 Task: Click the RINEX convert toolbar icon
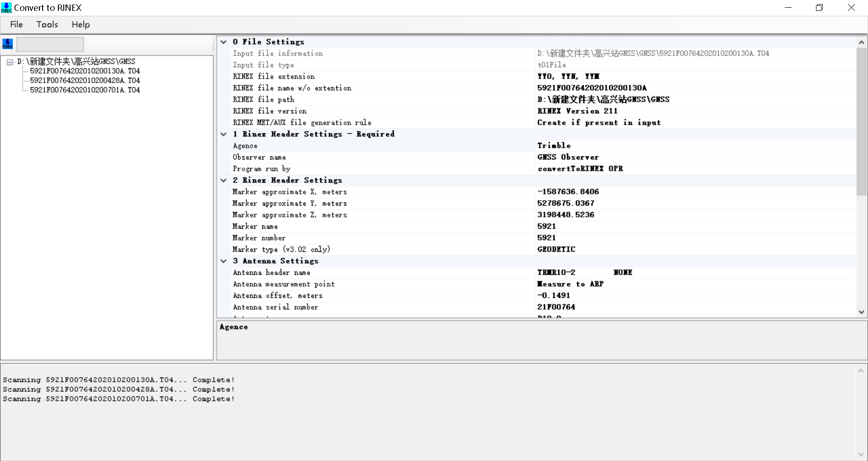8,44
